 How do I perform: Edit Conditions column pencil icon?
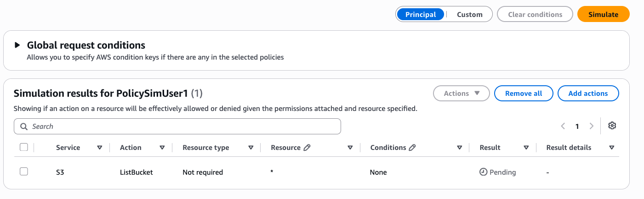[x=412, y=148]
